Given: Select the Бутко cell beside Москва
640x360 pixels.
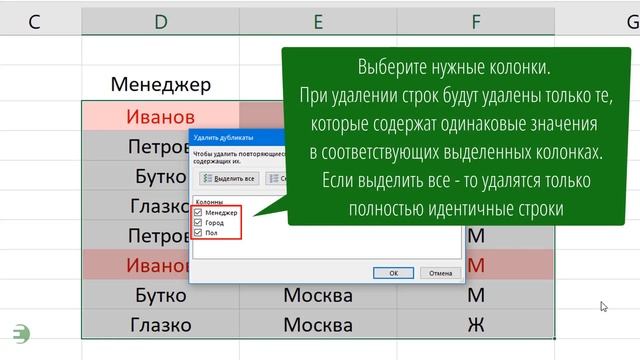Looking at the screenshot, I should pyautogui.click(x=160, y=295).
